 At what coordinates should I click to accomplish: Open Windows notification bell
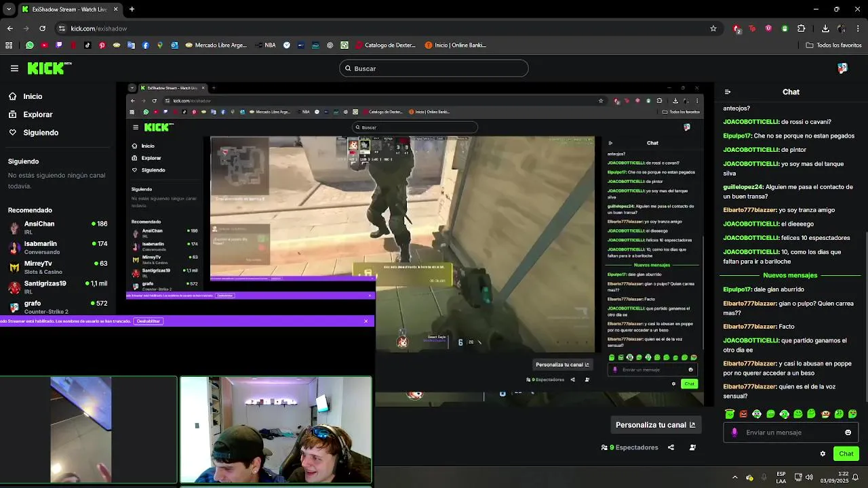point(856,477)
